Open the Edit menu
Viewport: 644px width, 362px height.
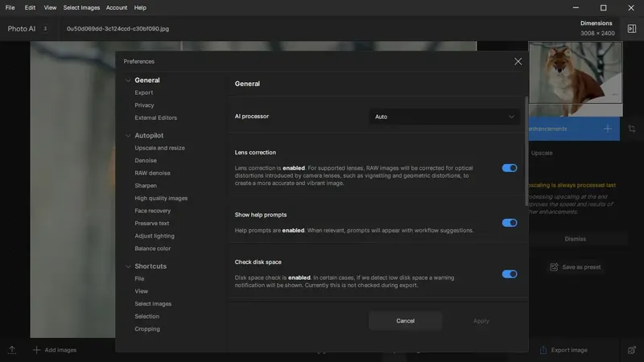pos(30,7)
